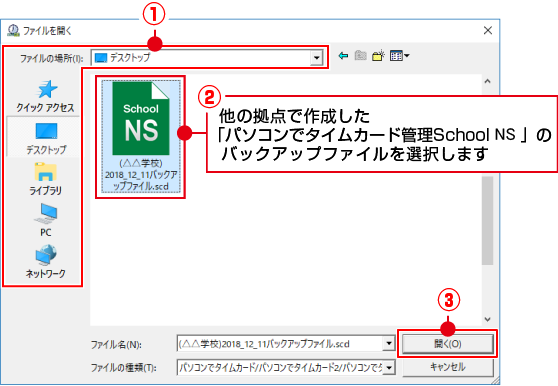Click the file list scrollbar up arrow
Viewport: 558px width, 386px height.
pos(487,81)
